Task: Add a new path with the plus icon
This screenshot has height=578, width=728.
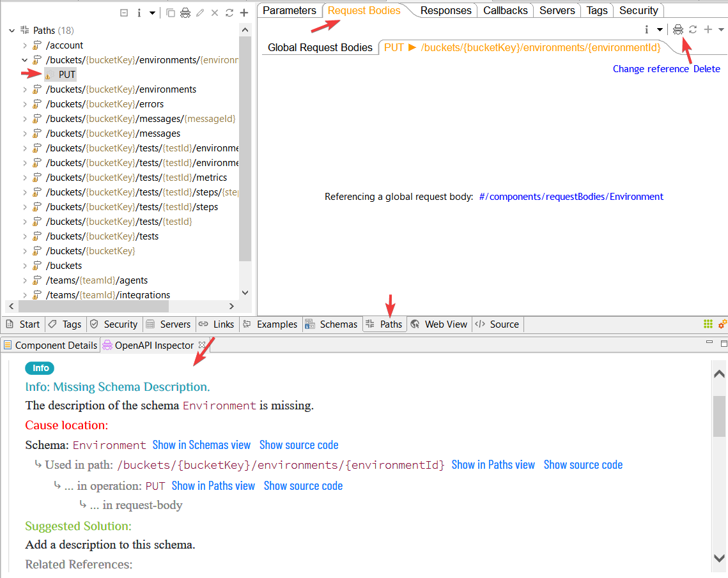Action: pyautogui.click(x=244, y=13)
